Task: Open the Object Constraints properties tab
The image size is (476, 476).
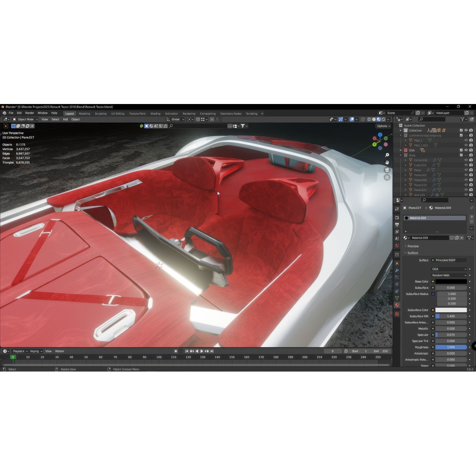Action: click(397, 291)
